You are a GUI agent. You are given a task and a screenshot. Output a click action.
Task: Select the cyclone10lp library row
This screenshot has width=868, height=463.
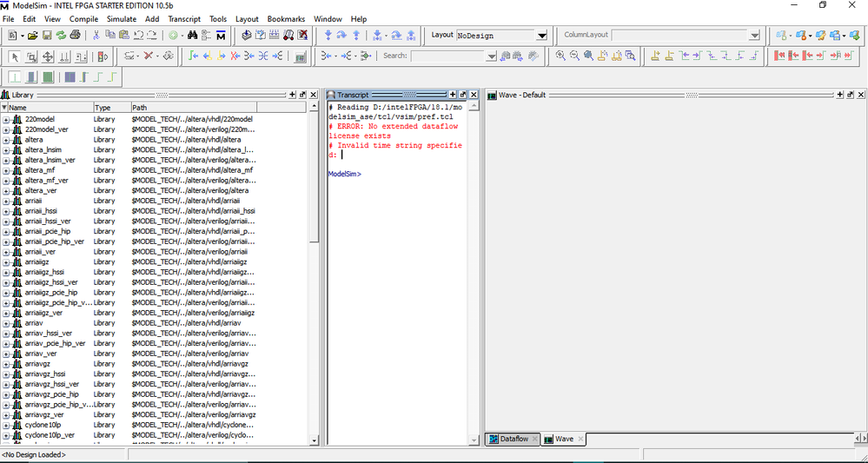point(43,425)
